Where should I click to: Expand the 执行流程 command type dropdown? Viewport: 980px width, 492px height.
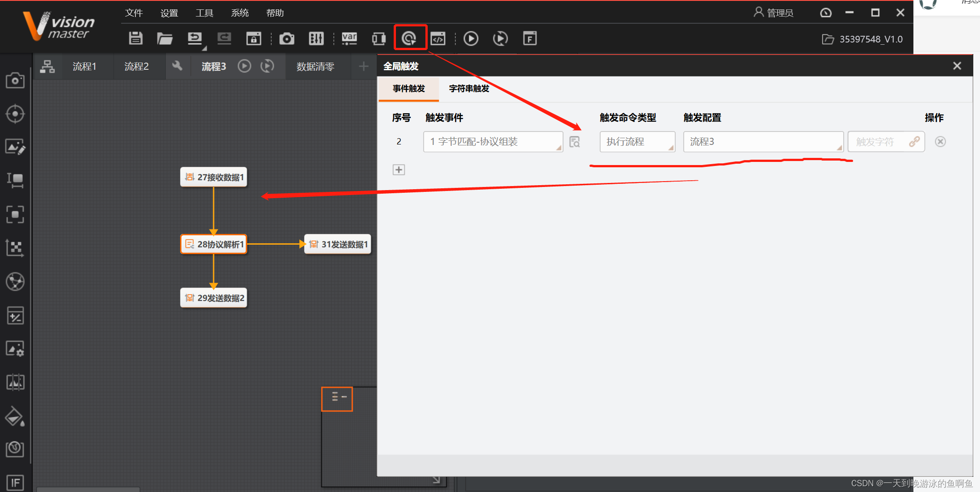[x=637, y=142]
